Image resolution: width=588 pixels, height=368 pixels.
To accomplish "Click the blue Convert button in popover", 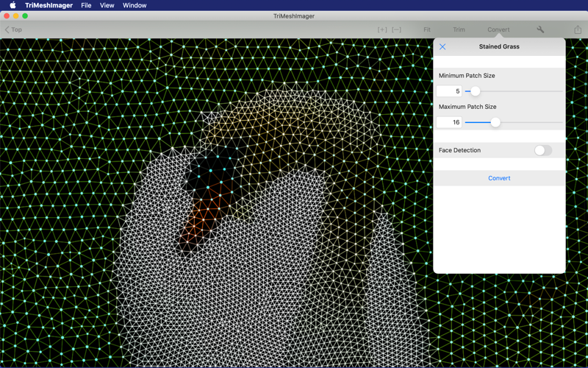I will tap(499, 178).
